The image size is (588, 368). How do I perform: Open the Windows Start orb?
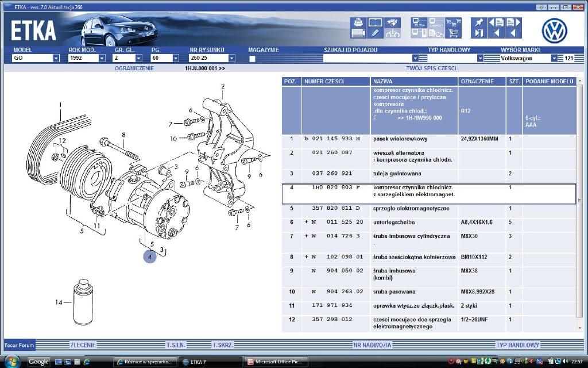[11, 361]
